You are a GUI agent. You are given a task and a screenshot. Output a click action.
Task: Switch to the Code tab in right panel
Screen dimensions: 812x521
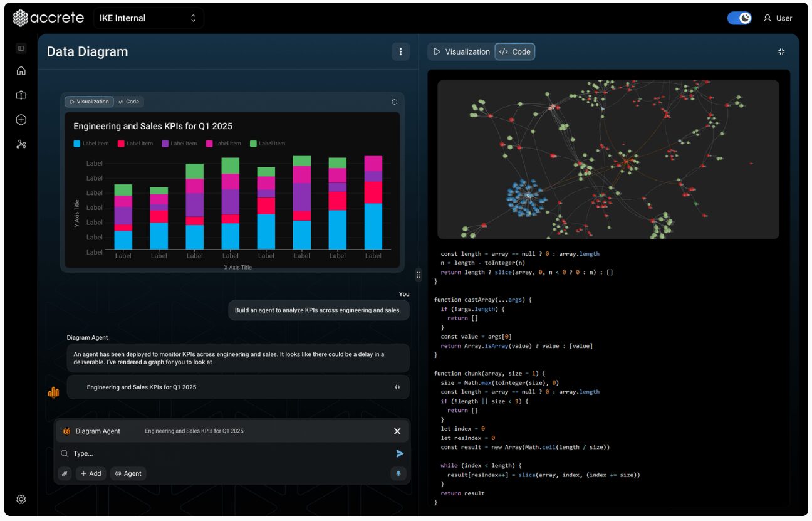point(514,51)
